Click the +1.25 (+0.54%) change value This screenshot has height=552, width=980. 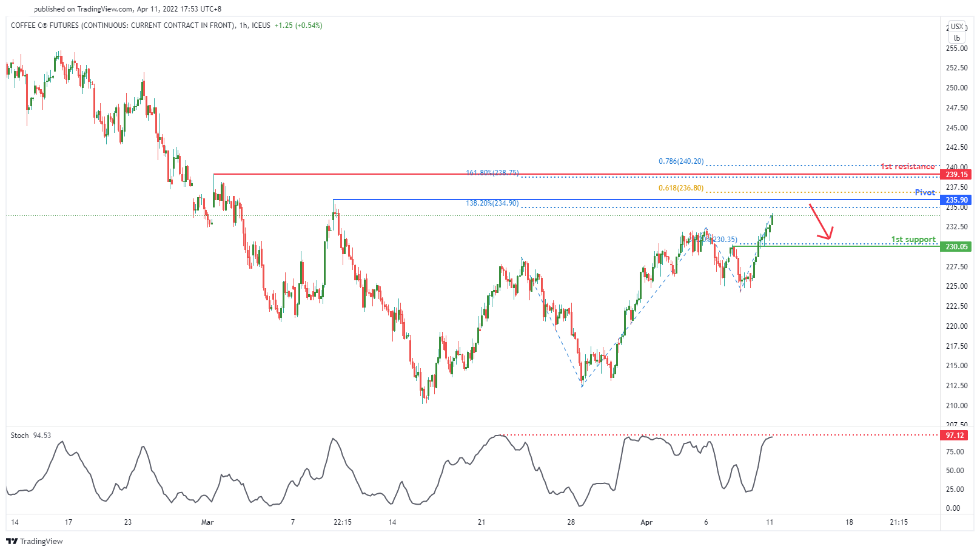[x=298, y=25]
